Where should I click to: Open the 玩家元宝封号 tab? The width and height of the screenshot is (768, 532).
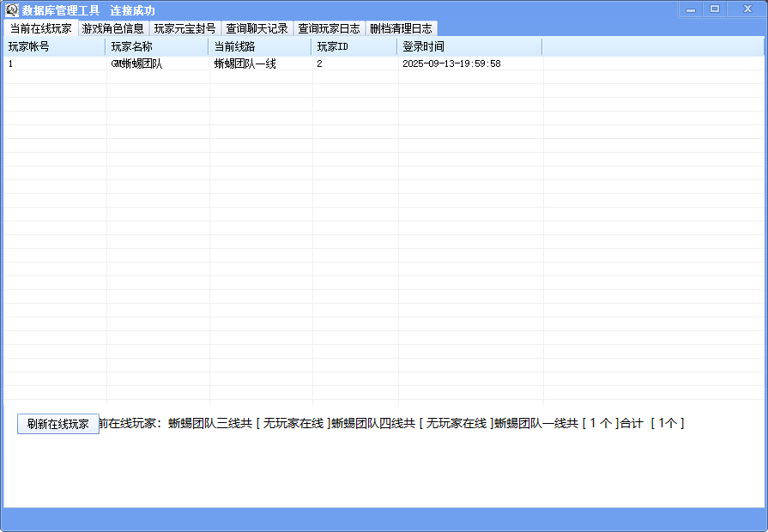[x=184, y=28]
